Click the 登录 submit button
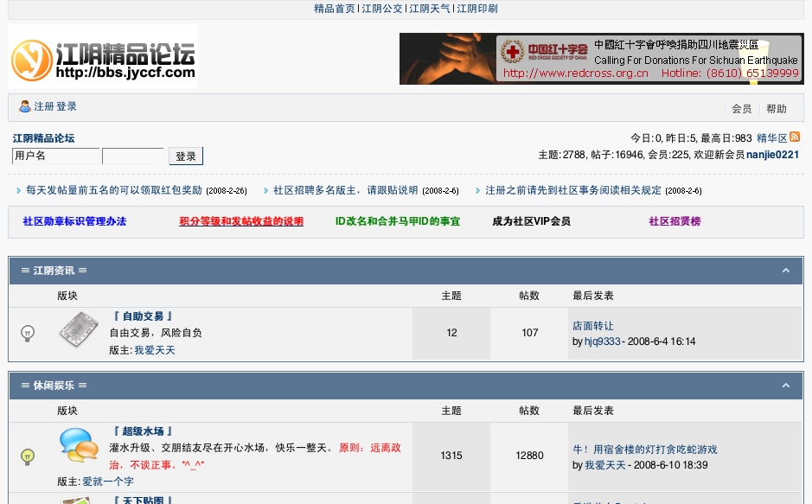This screenshot has width=812, height=504. [x=186, y=156]
